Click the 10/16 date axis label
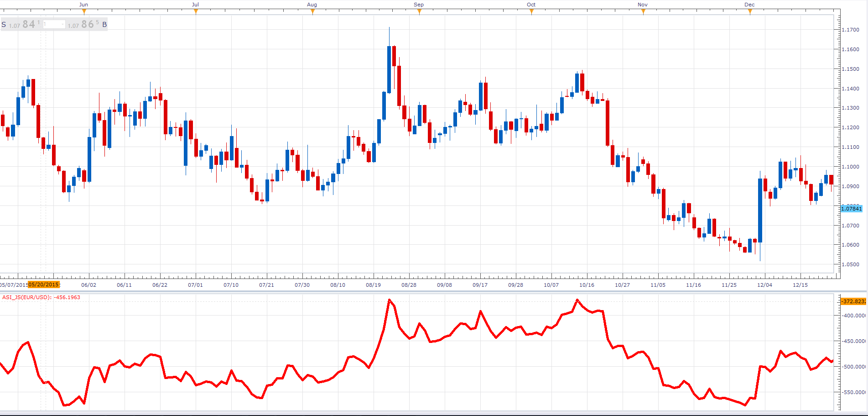Viewport: 868px width, 416px height. coord(587,285)
